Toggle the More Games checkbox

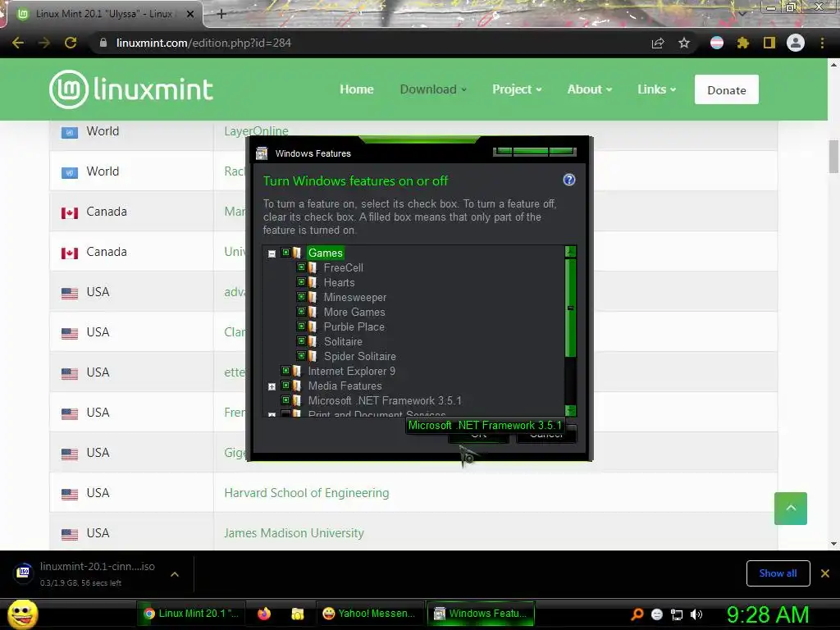point(302,311)
